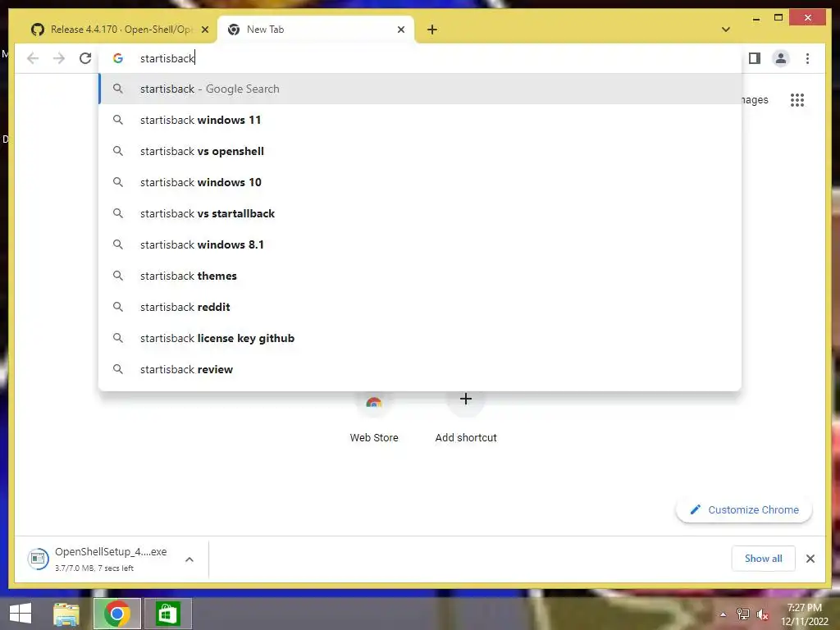This screenshot has width=840, height=630.
Task: Choose suggestion startisback themes
Action: point(421,276)
